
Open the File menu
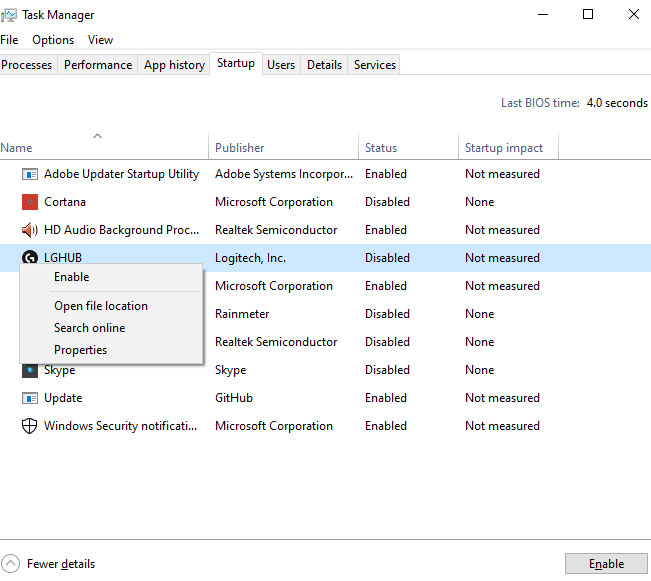pos(9,40)
